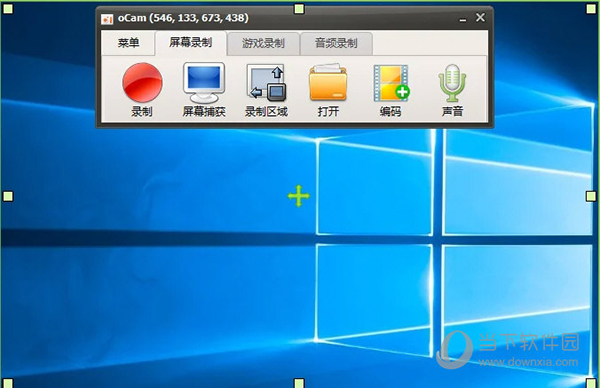Minimize the oCam window
The width and height of the screenshot is (600, 388).
coord(463,18)
